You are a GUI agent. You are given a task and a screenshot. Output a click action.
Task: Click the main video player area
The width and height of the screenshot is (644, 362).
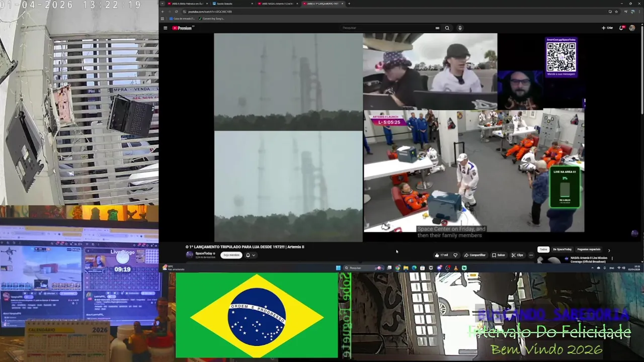click(399, 137)
